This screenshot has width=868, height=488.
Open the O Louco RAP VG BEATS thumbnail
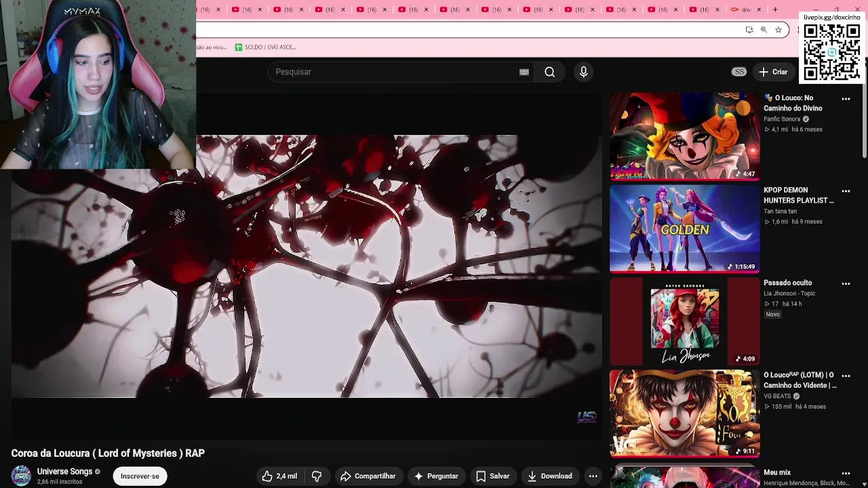point(684,413)
